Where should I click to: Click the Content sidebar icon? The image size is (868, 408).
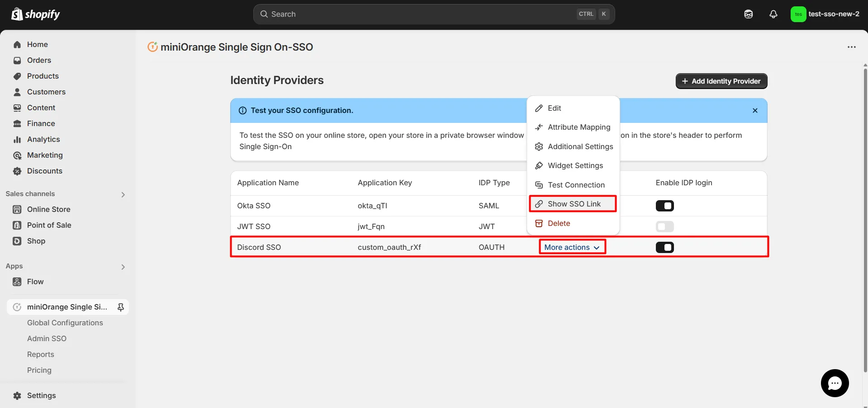tap(17, 108)
